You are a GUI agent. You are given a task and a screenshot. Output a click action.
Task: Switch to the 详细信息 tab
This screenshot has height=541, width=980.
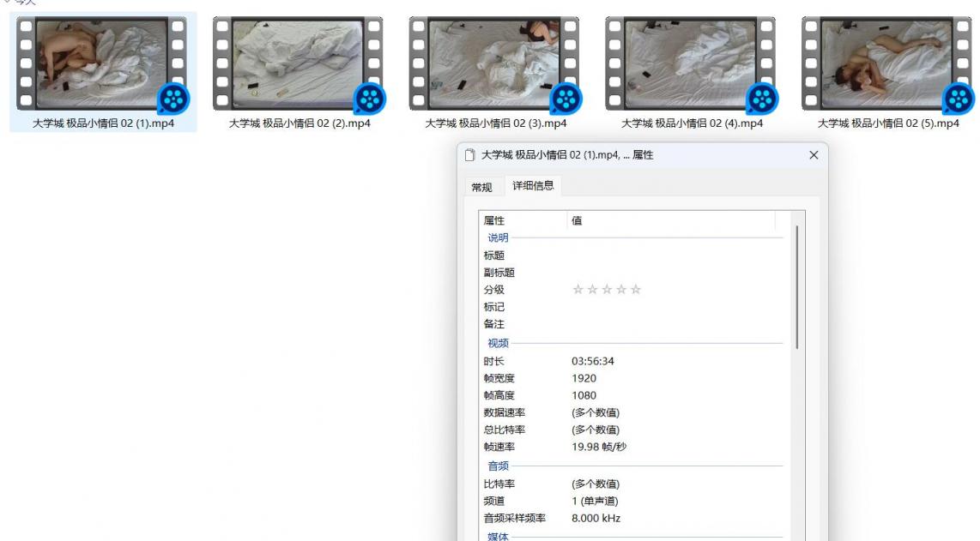coord(533,185)
